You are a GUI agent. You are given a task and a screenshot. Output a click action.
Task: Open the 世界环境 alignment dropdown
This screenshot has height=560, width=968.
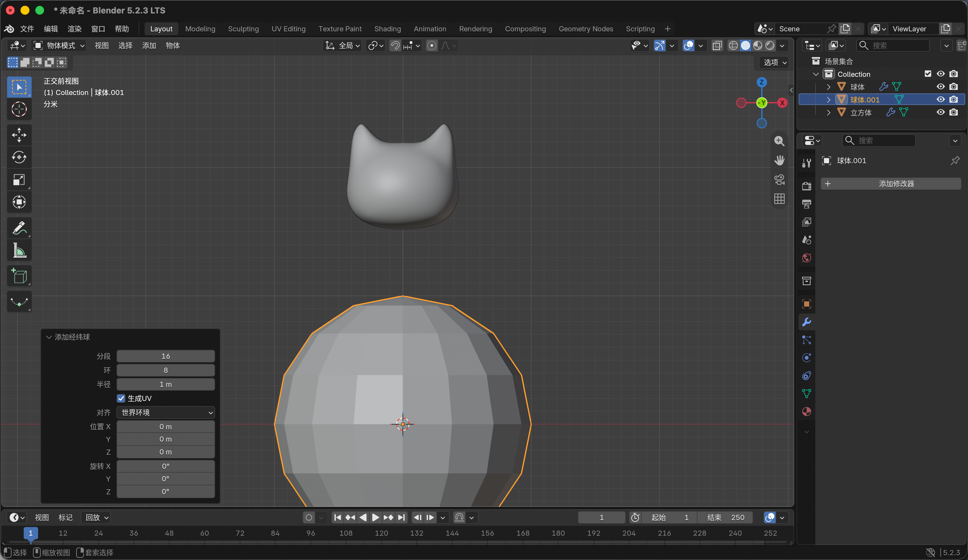coord(165,412)
